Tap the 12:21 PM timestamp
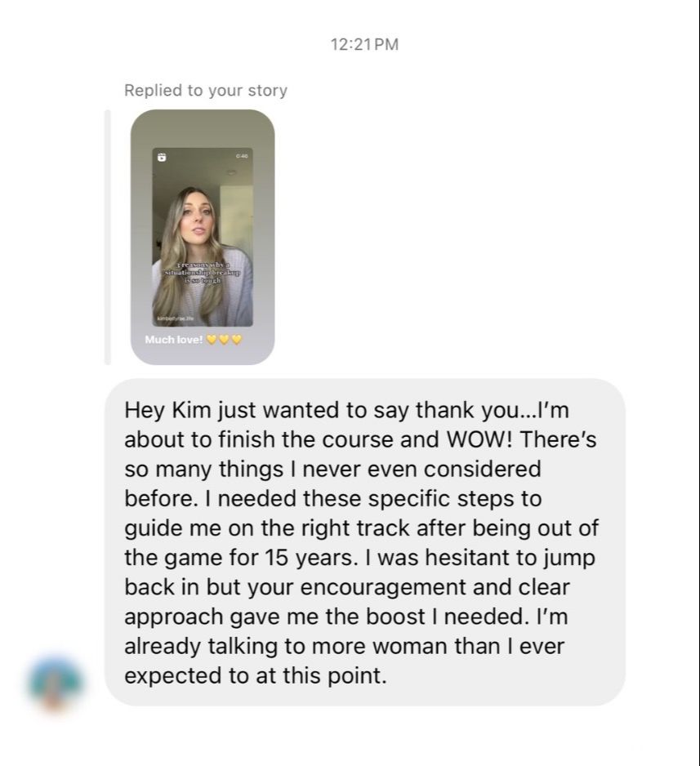 [364, 44]
